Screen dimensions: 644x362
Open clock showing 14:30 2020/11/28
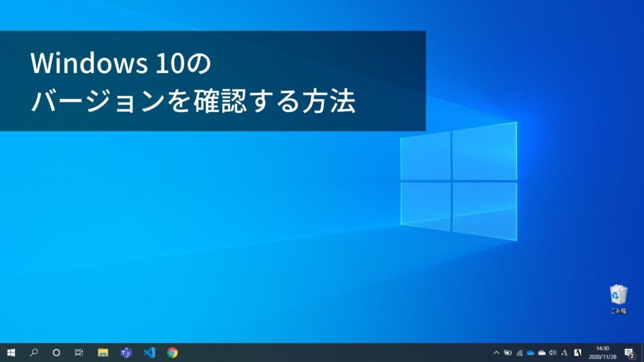point(602,353)
